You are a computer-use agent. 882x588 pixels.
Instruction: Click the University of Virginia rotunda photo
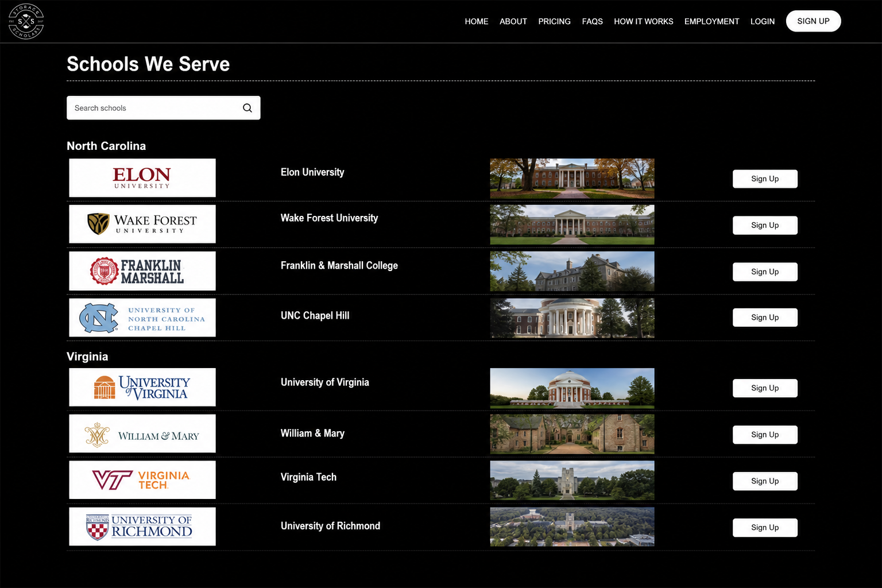(572, 388)
